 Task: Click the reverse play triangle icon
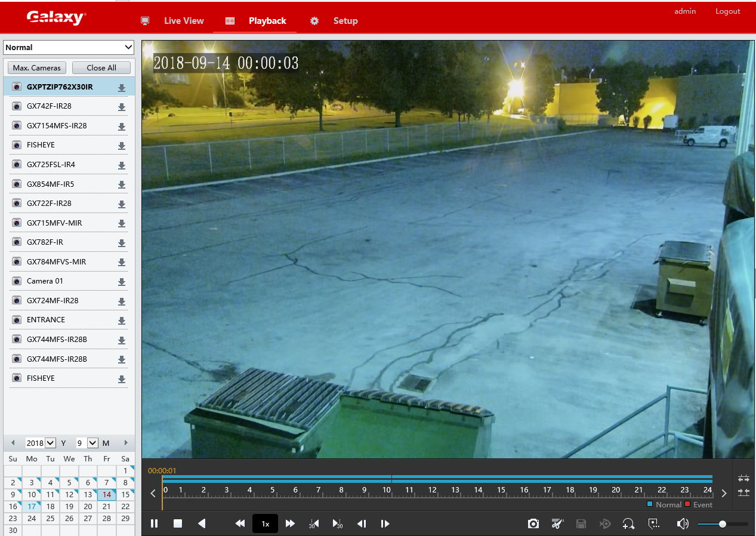tap(202, 523)
